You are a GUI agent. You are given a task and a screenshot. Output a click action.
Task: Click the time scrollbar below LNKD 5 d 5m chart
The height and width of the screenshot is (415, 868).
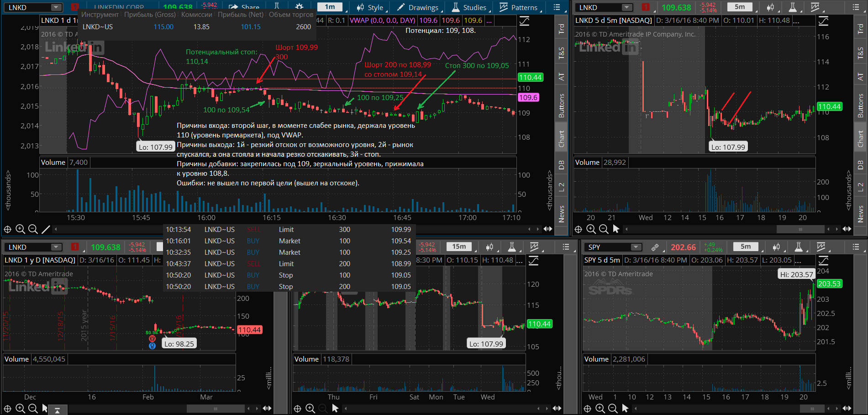coord(800,229)
